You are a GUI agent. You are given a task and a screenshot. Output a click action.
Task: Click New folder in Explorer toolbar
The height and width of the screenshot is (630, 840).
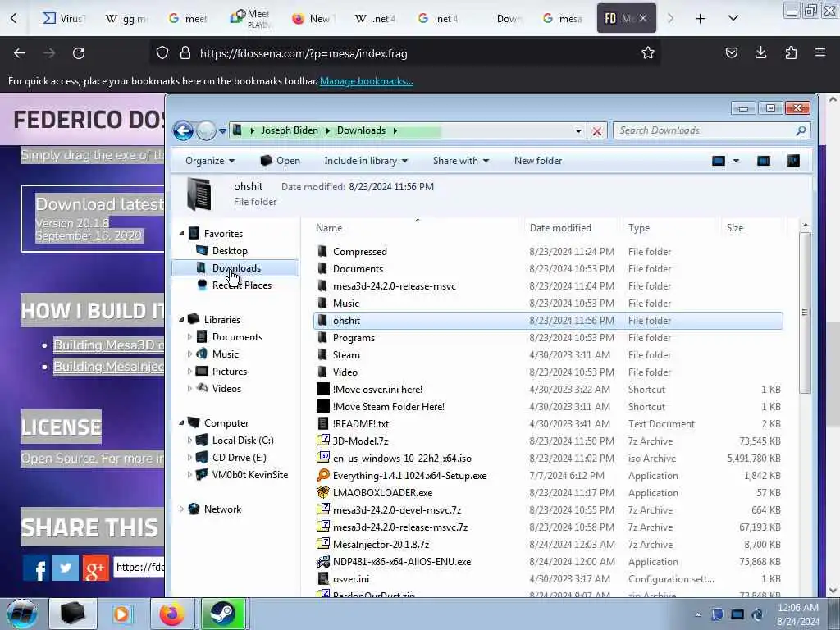pyautogui.click(x=538, y=161)
